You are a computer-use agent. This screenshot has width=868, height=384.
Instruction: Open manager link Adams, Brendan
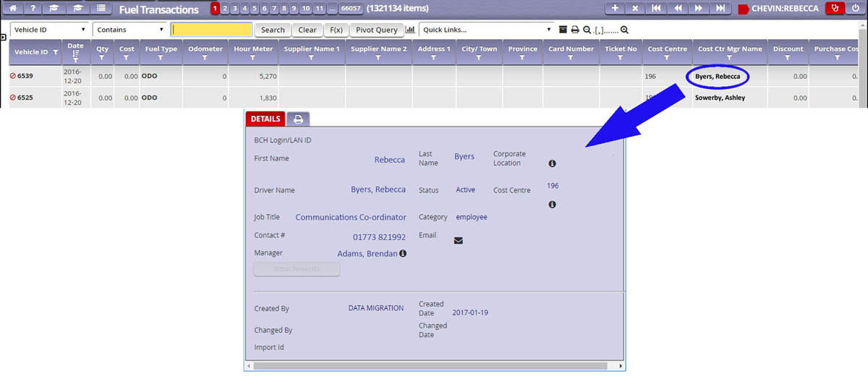coord(367,254)
